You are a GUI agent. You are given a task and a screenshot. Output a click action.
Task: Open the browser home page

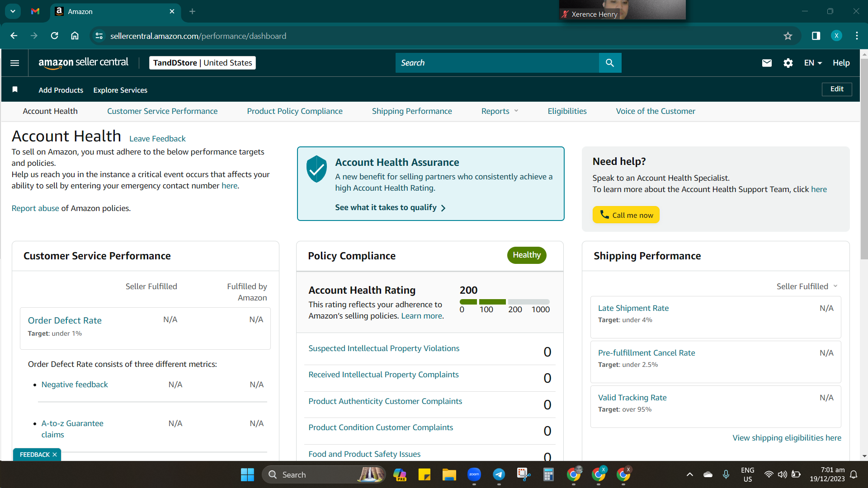tap(75, 36)
